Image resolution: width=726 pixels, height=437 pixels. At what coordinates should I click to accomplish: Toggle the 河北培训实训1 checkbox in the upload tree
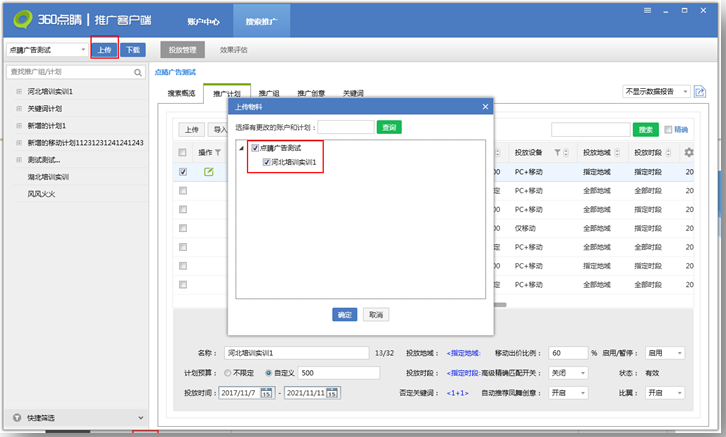(x=266, y=162)
